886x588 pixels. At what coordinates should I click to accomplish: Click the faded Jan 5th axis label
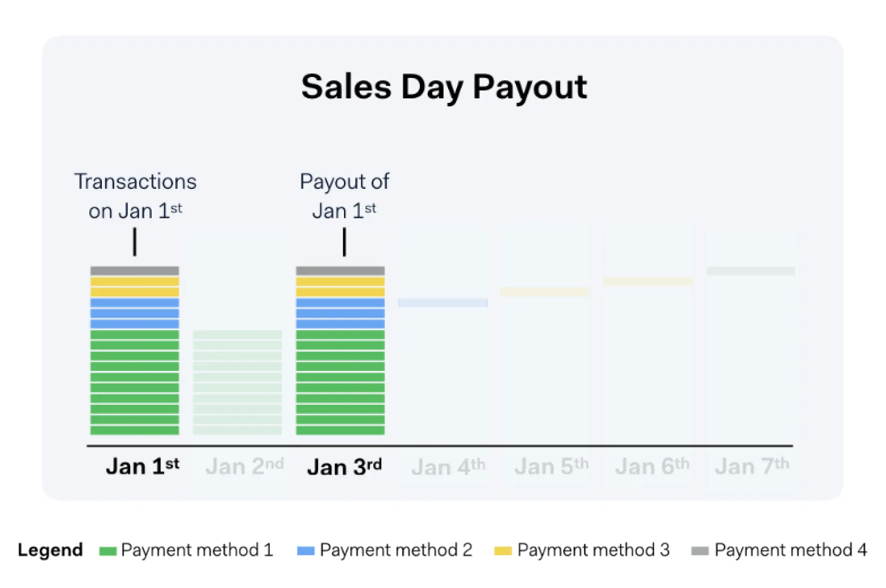[x=551, y=467]
